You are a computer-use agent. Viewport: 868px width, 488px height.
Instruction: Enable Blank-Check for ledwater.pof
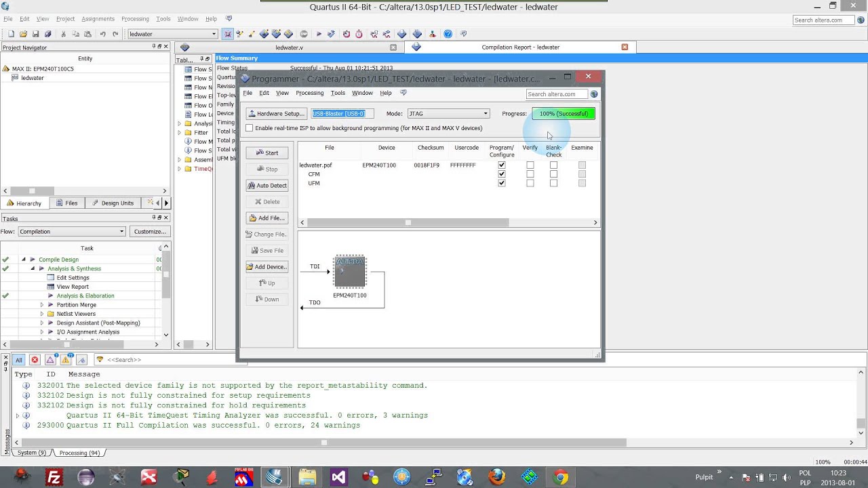coord(553,165)
